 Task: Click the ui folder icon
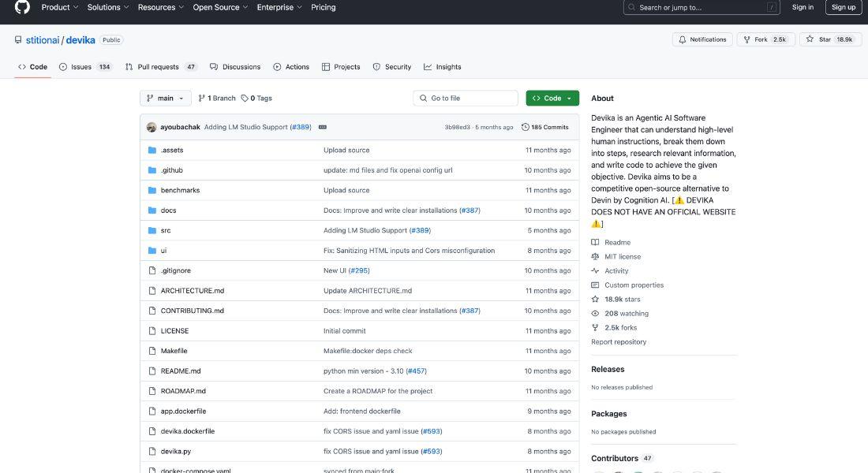pyautogui.click(x=152, y=251)
